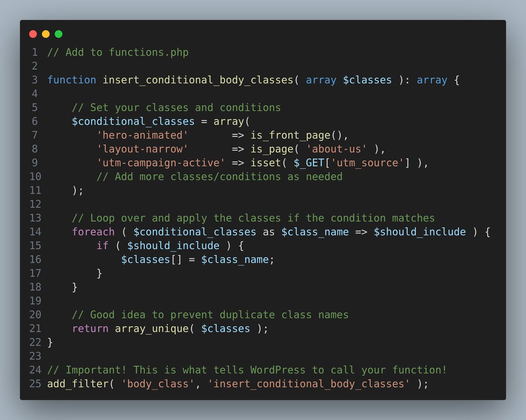Click 'add_filter' on line 25
Screen dimensions: 526x420
click(x=78, y=384)
